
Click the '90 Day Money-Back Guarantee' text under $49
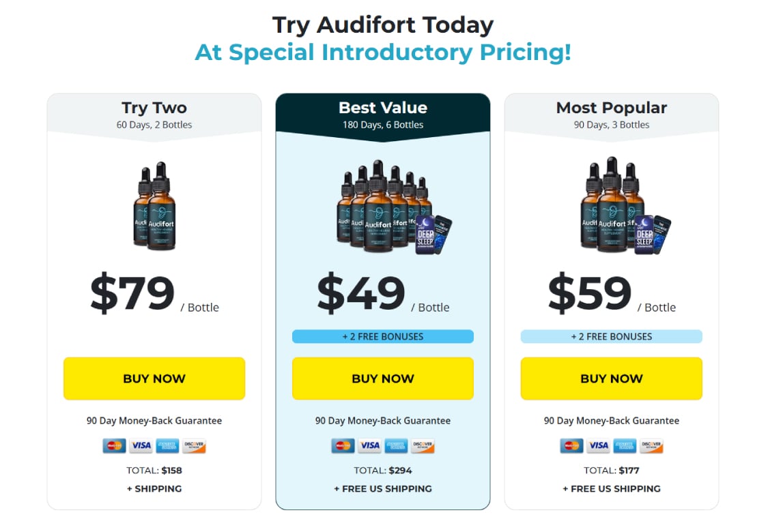pyautogui.click(x=383, y=421)
